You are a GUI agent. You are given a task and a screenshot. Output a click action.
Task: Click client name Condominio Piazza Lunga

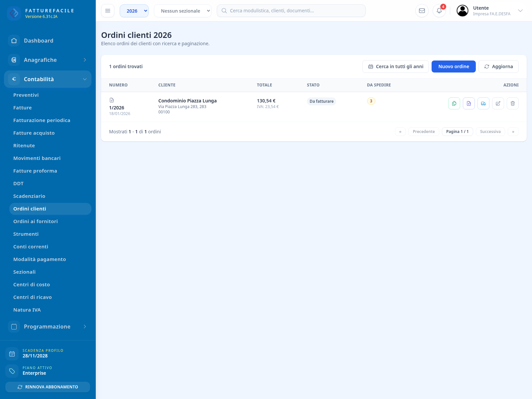click(x=188, y=101)
